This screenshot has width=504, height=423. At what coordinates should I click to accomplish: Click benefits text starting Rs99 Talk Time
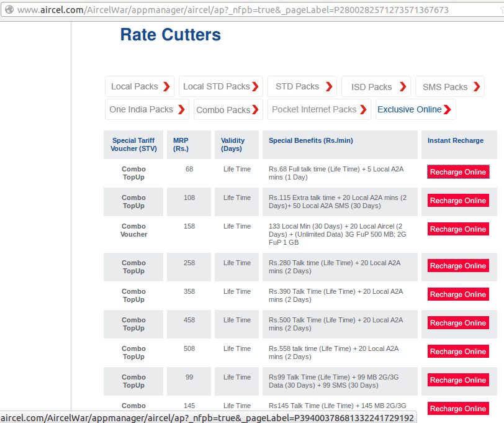click(334, 381)
